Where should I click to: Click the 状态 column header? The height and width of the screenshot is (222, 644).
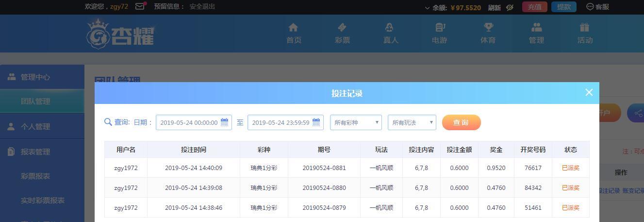coord(571,150)
